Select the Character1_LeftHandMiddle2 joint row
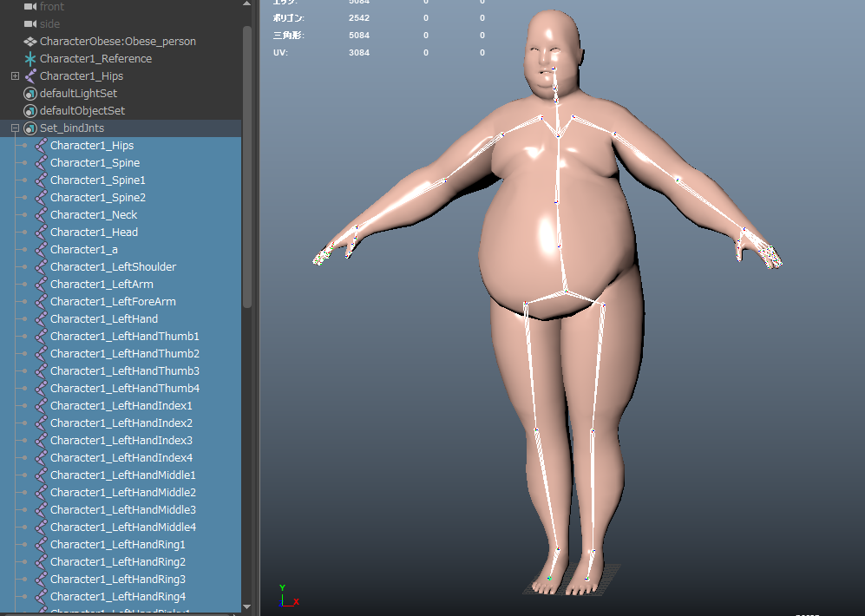865x616 pixels. [x=121, y=493]
